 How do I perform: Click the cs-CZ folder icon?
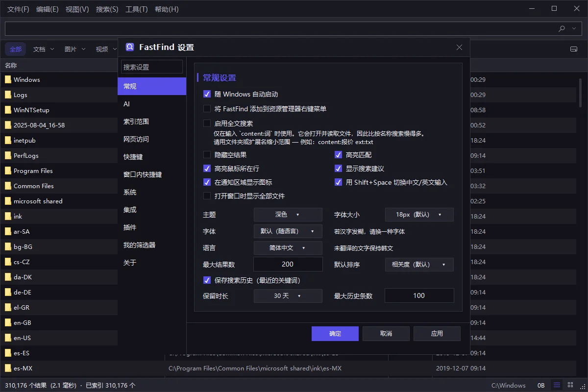[8, 262]
